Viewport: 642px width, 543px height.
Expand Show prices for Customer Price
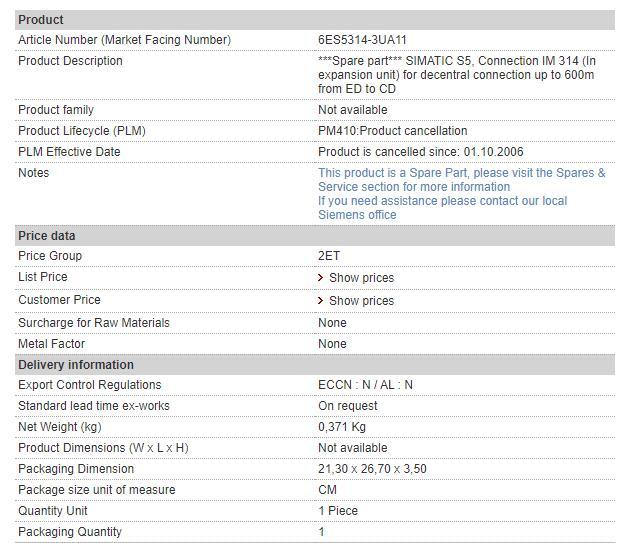(x=361, y=301)
